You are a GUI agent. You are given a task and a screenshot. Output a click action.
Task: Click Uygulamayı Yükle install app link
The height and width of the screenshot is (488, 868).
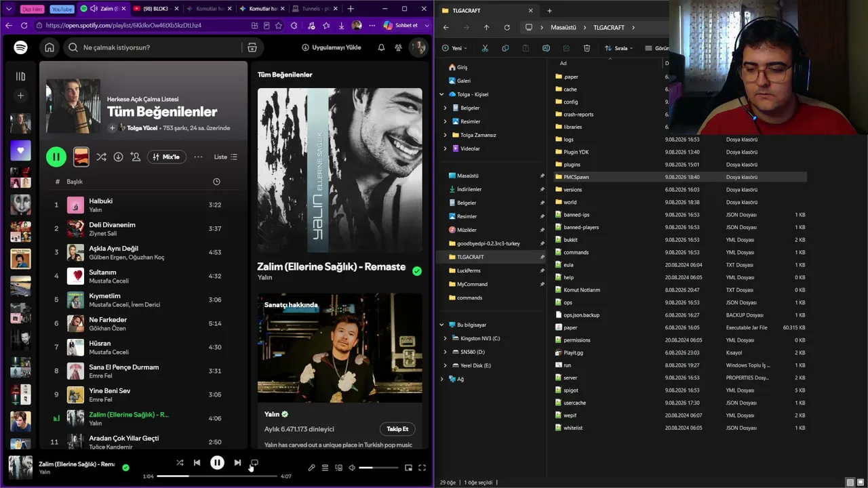[x=332, y=47]
